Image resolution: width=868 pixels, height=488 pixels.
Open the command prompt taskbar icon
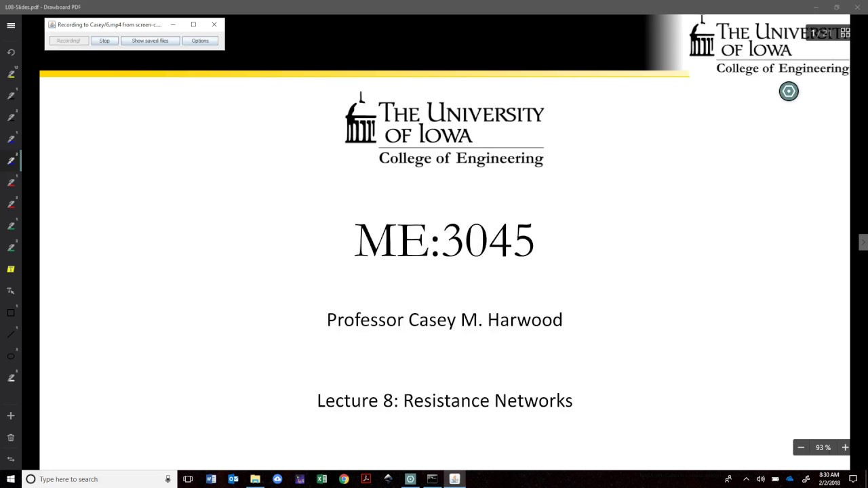pos(432,479)
